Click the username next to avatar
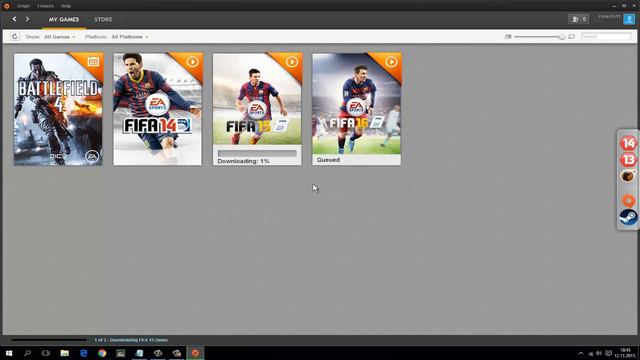This screenshot has width=640, height=360. 609,17
